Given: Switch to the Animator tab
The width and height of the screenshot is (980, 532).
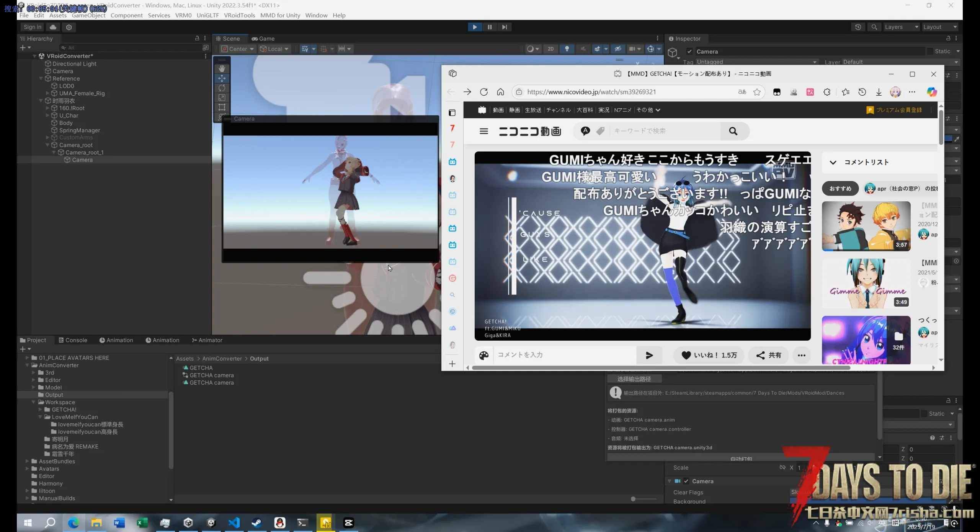Looking at the screenshot, I should (x=207, y=340).
